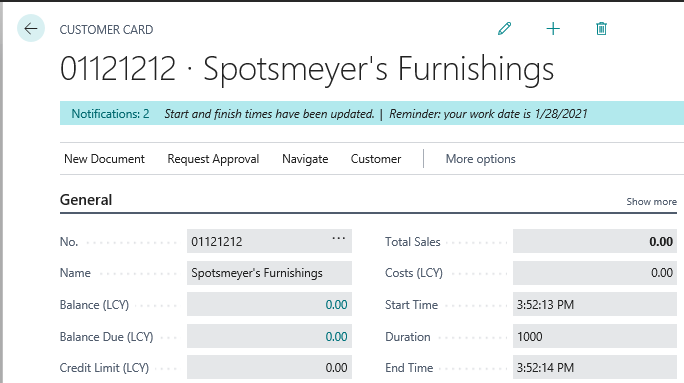Open the New Document menu
Image resolution: width=684 pixels, height=383 pixels.
[104, 159]
